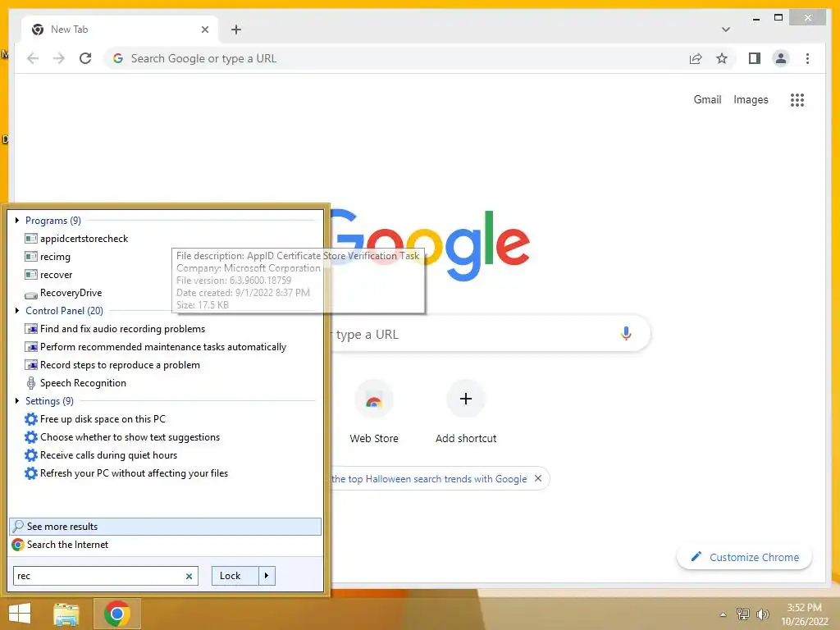Click the Lock button
This screenshot has height=630, width=840.
tap(235, 576)
